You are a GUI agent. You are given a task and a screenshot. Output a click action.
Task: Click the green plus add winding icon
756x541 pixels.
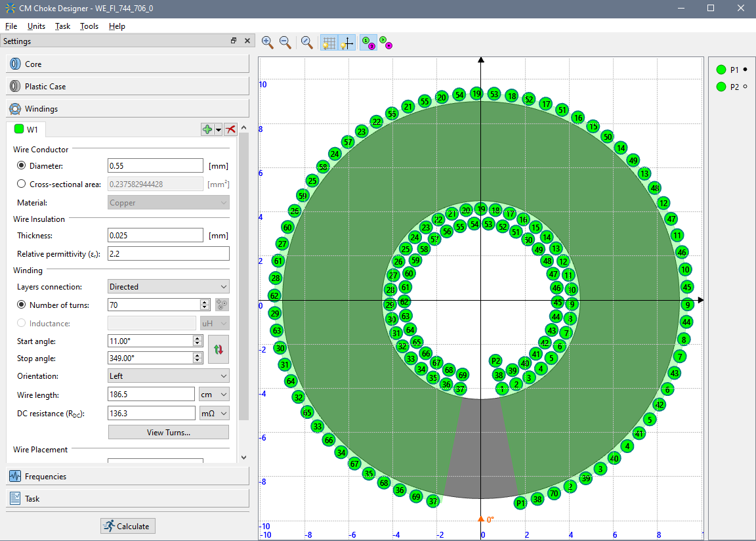(x=207, y=130)
